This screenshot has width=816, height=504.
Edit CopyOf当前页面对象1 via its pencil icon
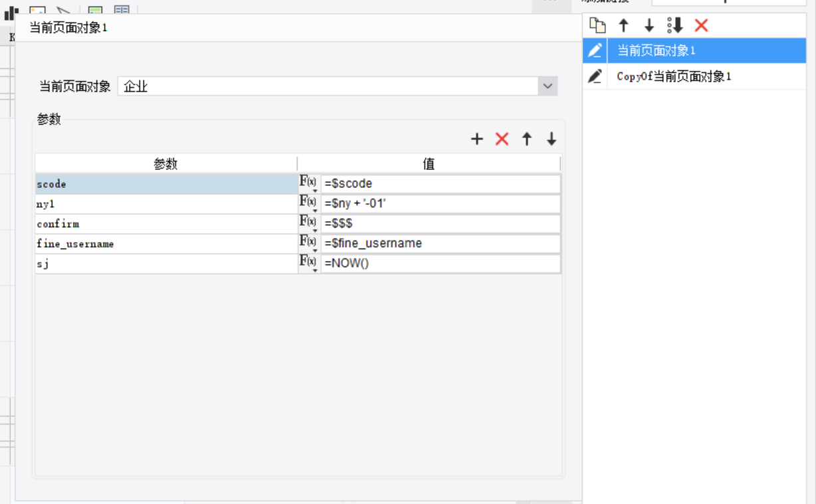[595, 76]
